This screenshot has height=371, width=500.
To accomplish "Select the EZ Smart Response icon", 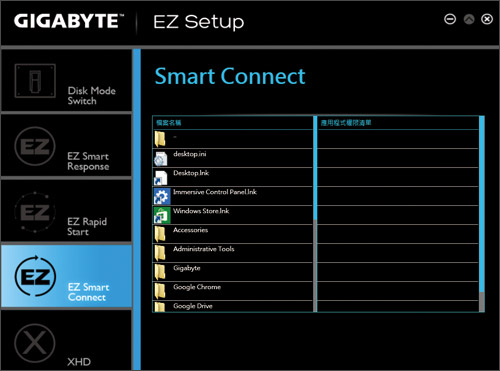I will pyautogui.click(x=35, y=146).
